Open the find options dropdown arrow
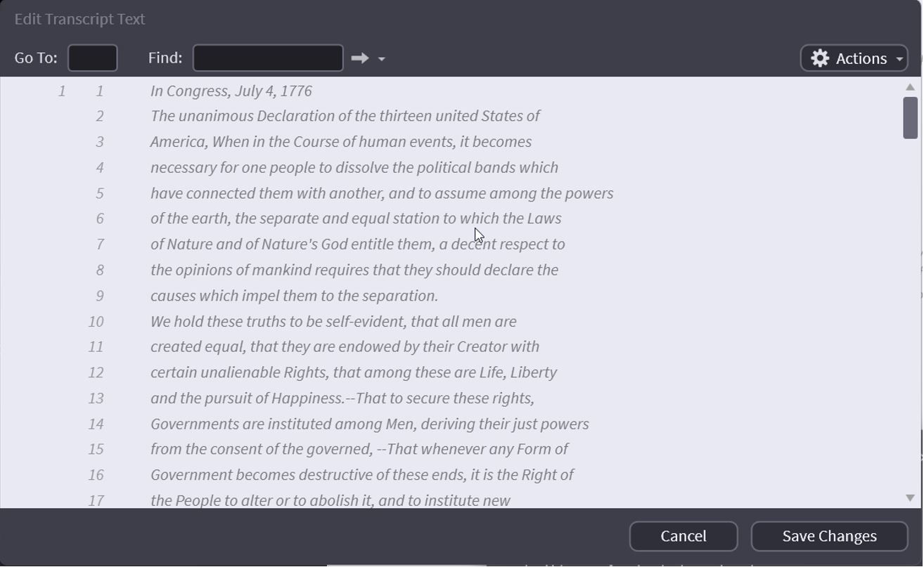The width and height of the screenshot is (924, 567). pos(381,59)
